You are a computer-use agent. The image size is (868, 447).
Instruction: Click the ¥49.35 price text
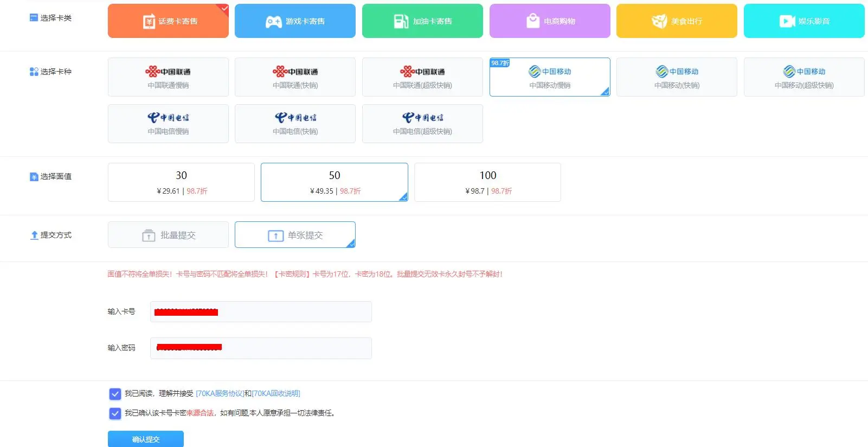coord(322,191)
